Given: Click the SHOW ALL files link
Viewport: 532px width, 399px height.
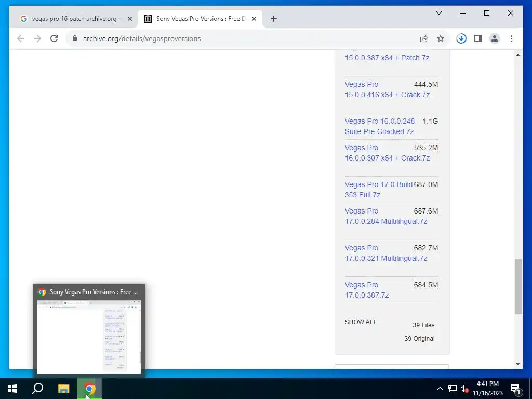Looking at the screenshot, I should pyautogui.click(x=361, y=322).
